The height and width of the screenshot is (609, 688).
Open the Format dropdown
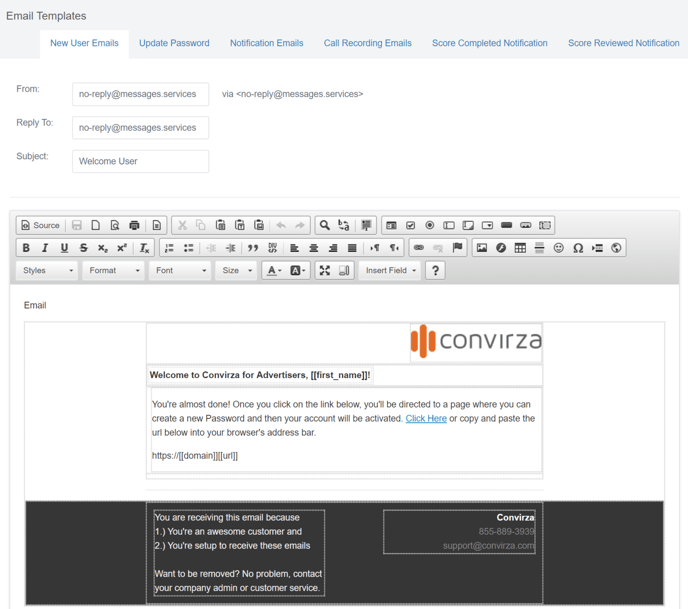point(114,271)
